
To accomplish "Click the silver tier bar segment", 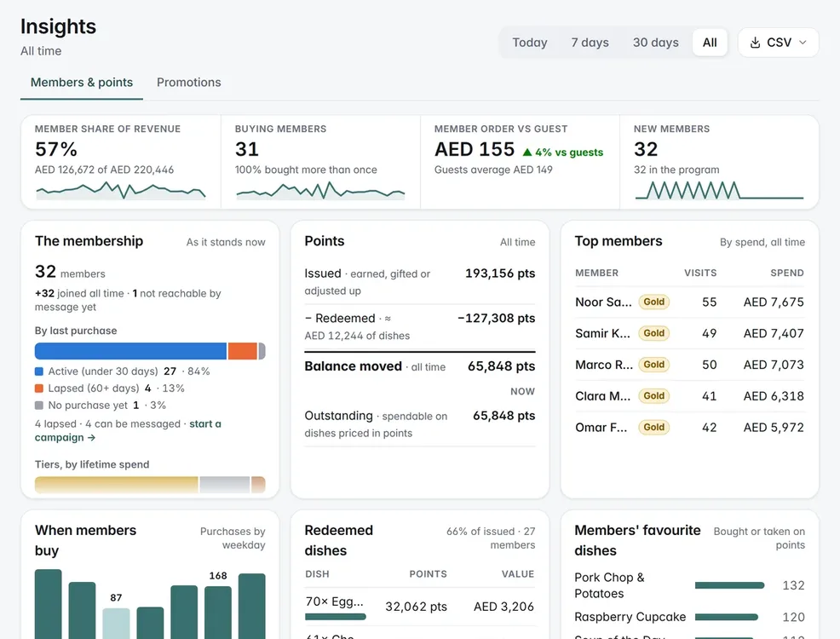I will [224, 485].
